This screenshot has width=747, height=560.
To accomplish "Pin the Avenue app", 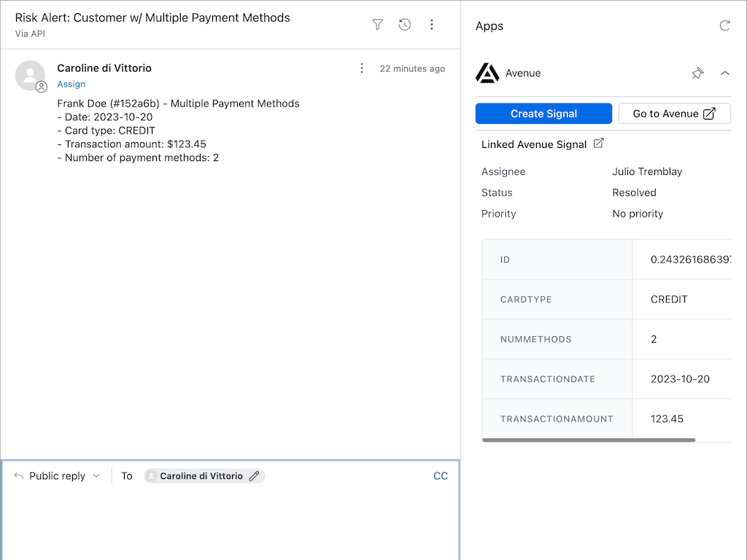I will click(697, 73).
